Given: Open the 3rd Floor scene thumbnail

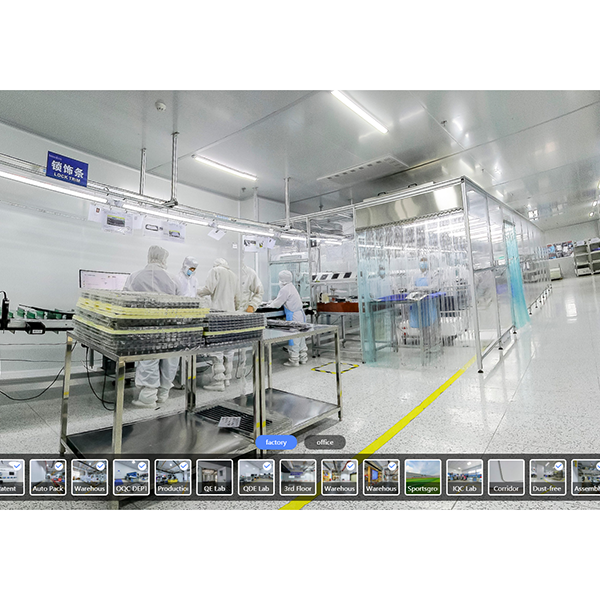Looking at the screenshot, I should pyautogui.click(x=298, y=477).
